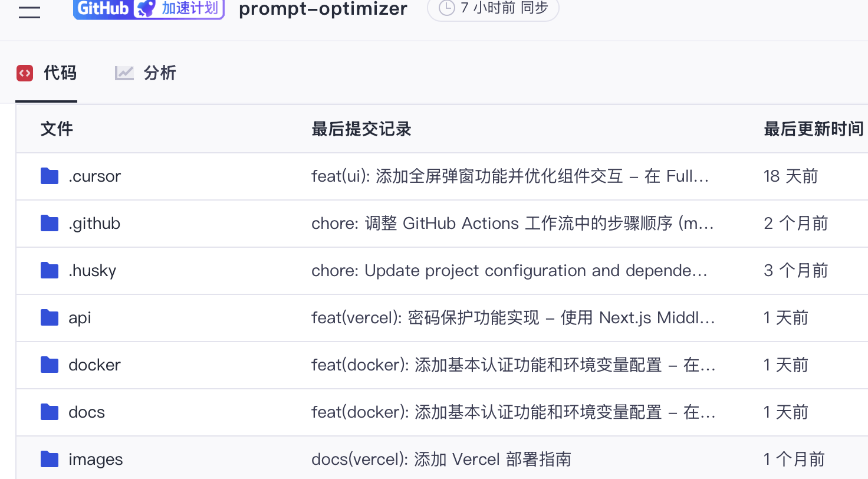Open the docker folder icon
Viewport: 868px width, 479px height.
click(x=50, y=365)
